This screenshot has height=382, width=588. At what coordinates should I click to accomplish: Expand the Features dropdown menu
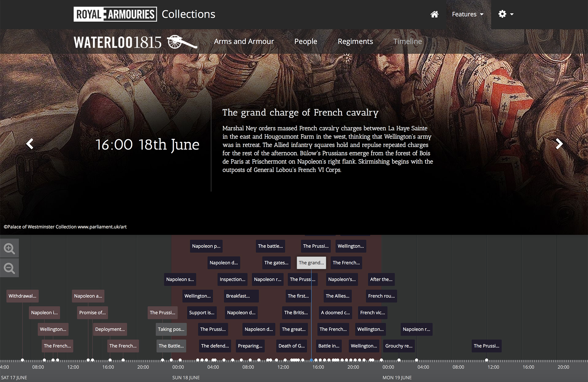pyautogui.click(x=467, y=14)
